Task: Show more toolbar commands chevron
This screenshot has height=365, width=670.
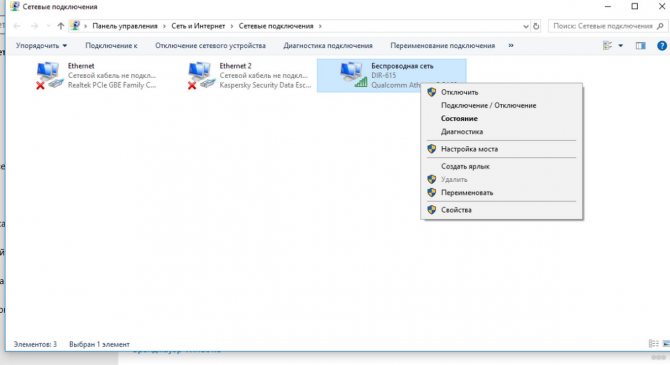Action: click(x=511, y=45)
